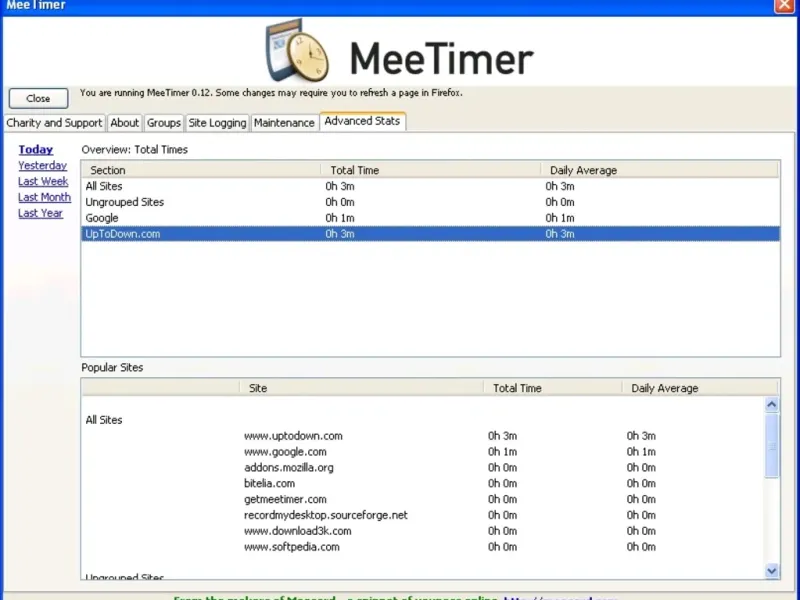The image size is (800, 600).
Task: Click the Section column header in Overview
Action: (202, 170)
